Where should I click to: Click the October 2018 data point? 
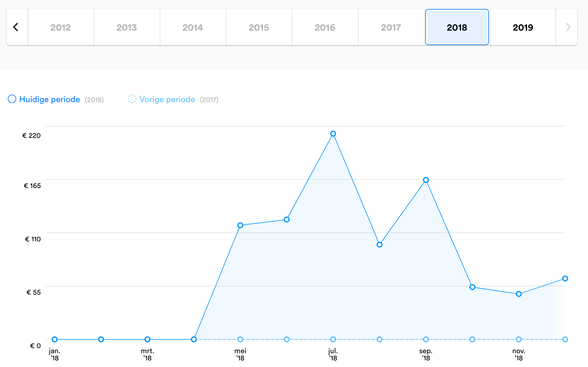(x=472, y=287)
